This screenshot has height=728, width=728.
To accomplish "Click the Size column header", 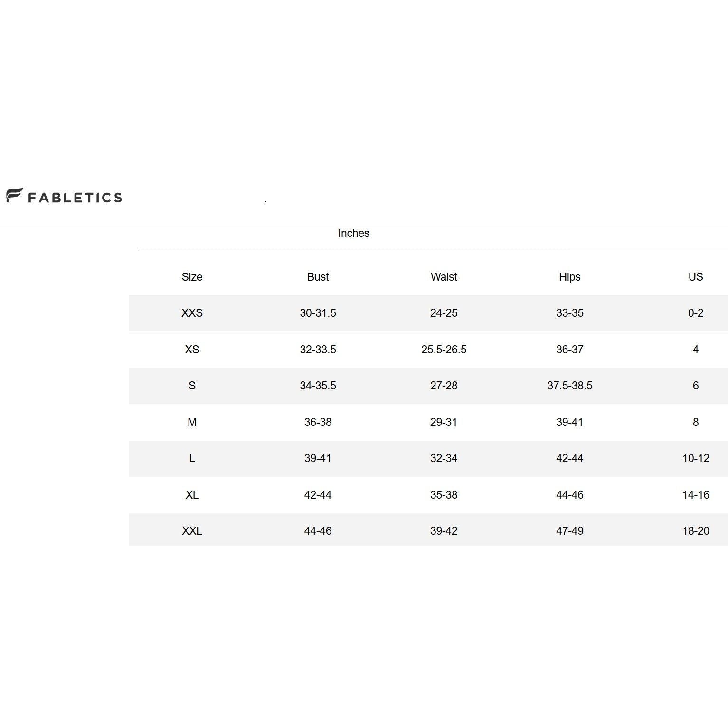I will (192, 277).
